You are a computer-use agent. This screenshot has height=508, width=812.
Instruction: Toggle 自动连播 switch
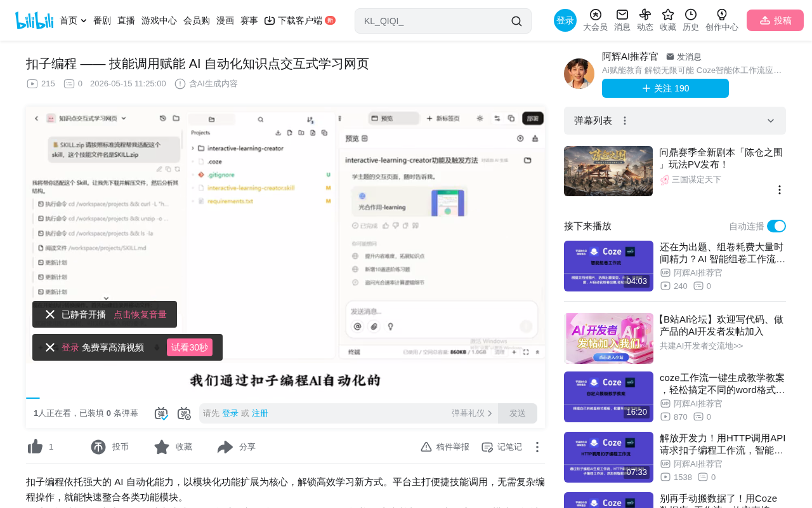pyautogui.click(x=776, y=226)
